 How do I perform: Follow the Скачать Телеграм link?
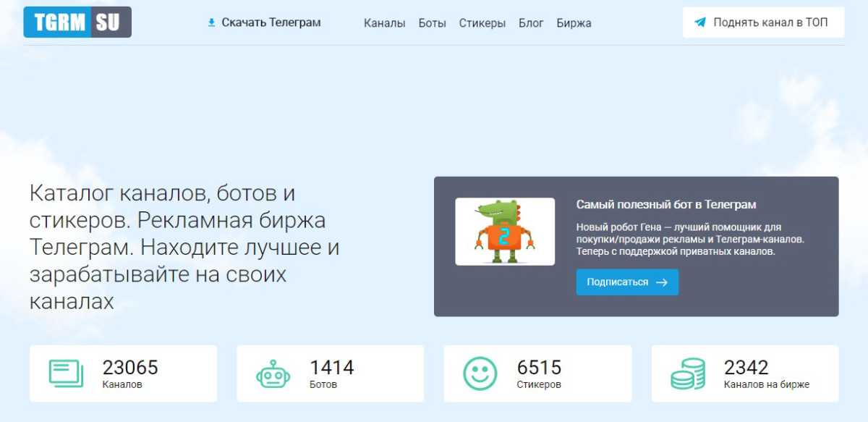[x=271, y=22]
